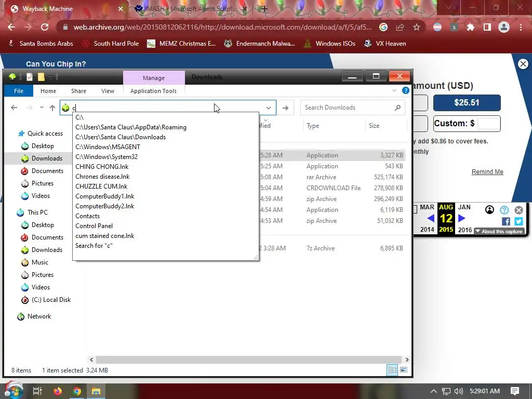The image size is (532, 399).
Task: Share capture on Facebook
Action: click(x=506, y=221)
